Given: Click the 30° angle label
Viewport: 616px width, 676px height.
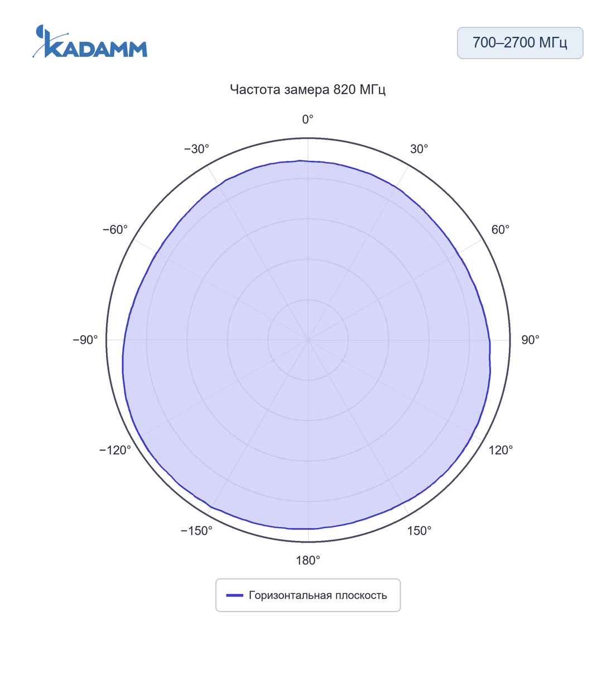Looking at the screenshot, I should (419, 149).
